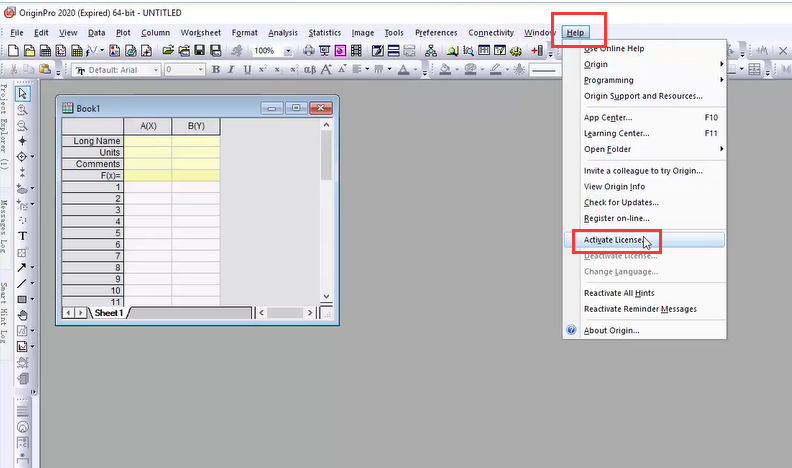Select View Origin Info menu entry
Screen dimensions: 792x468
645,186
